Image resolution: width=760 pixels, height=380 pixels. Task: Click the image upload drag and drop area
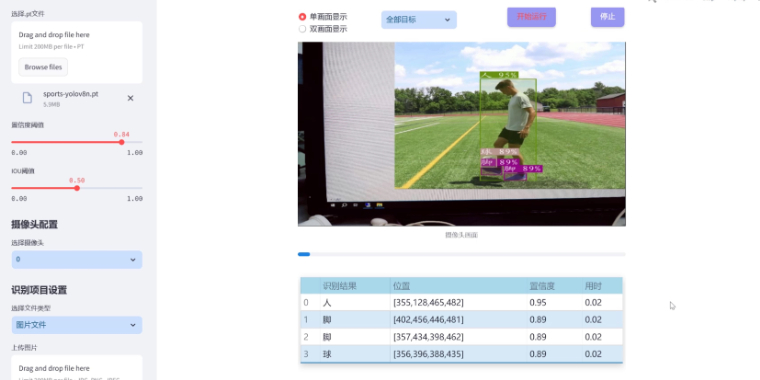(x=77, y=367)
